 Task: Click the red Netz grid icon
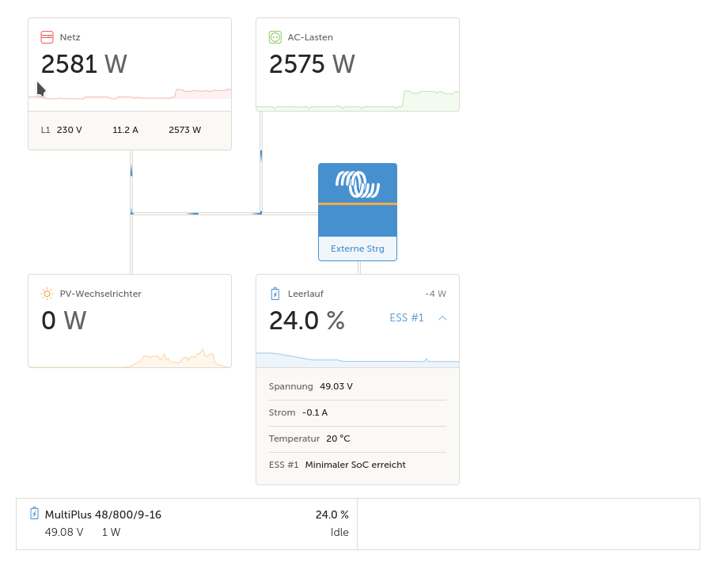[47, 37]
